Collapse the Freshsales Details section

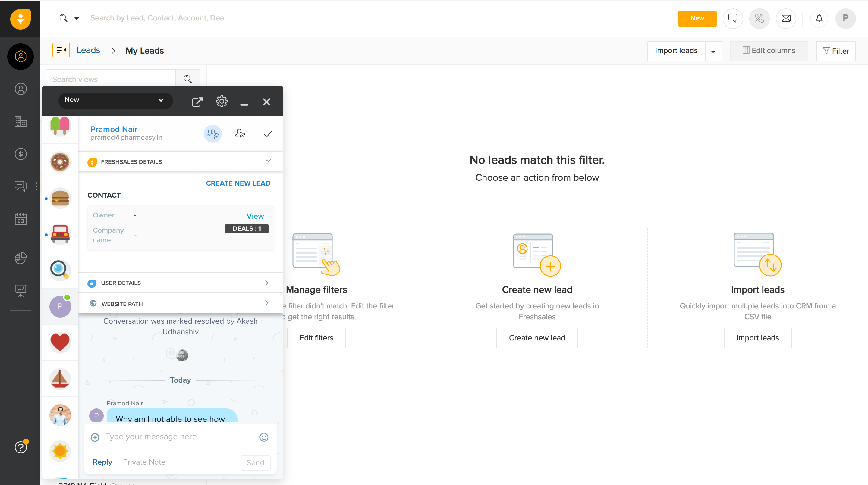point(268,161)
